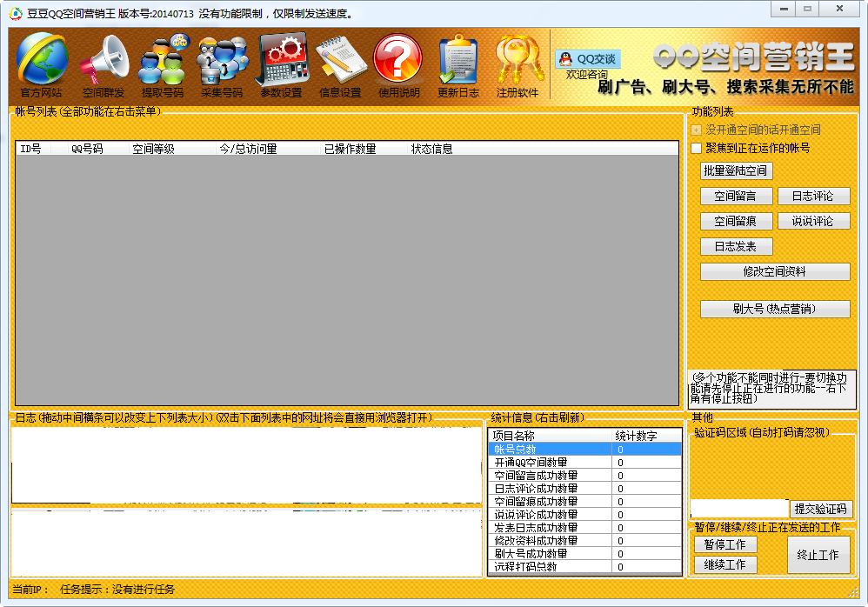Enable 聚焦到正在运作的帐号 checkbox
This screenshot has height=607, width=868.
click(697, 149)
